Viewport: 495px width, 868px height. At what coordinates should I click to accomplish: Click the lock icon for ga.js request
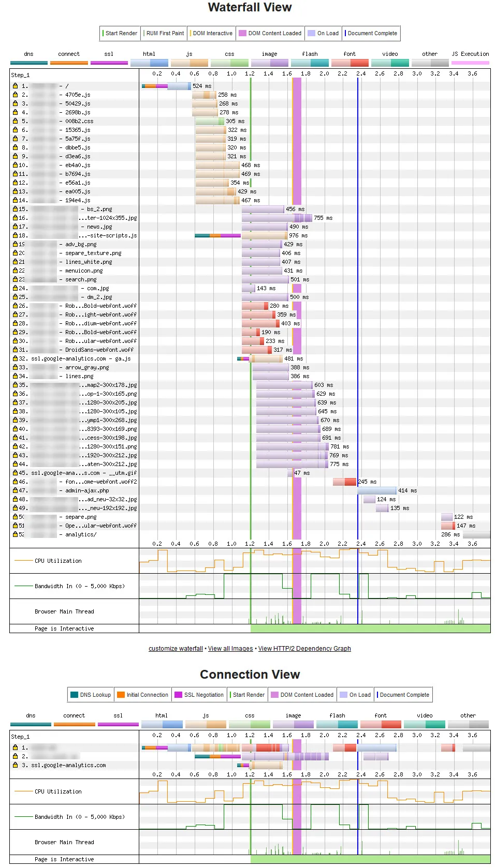pos(15,358)
